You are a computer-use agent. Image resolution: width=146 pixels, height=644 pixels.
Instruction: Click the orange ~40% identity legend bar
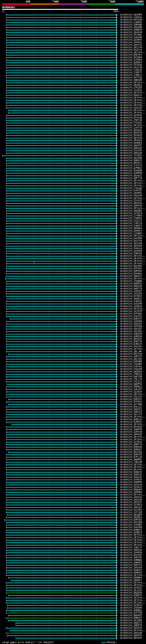pos(45,4)
